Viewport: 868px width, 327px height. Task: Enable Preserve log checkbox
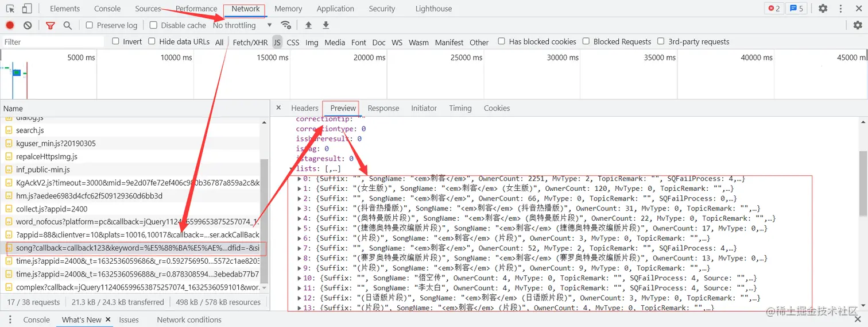click(x=90, y=25)
